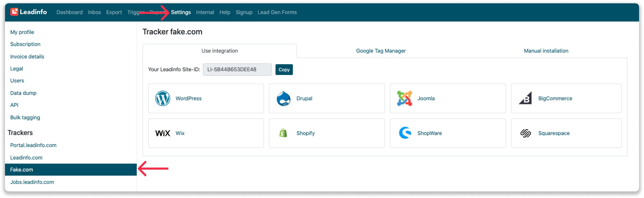Select the Shopify integration icon
This screenshot has width=644, height=198.
[283, 133]
